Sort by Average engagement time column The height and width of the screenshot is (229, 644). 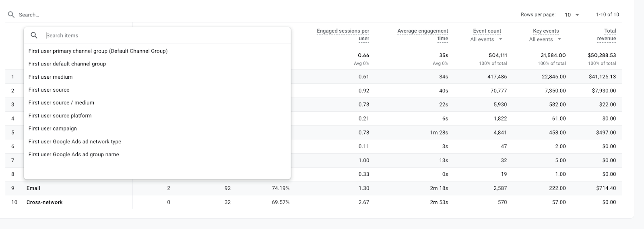click(423, 35)
